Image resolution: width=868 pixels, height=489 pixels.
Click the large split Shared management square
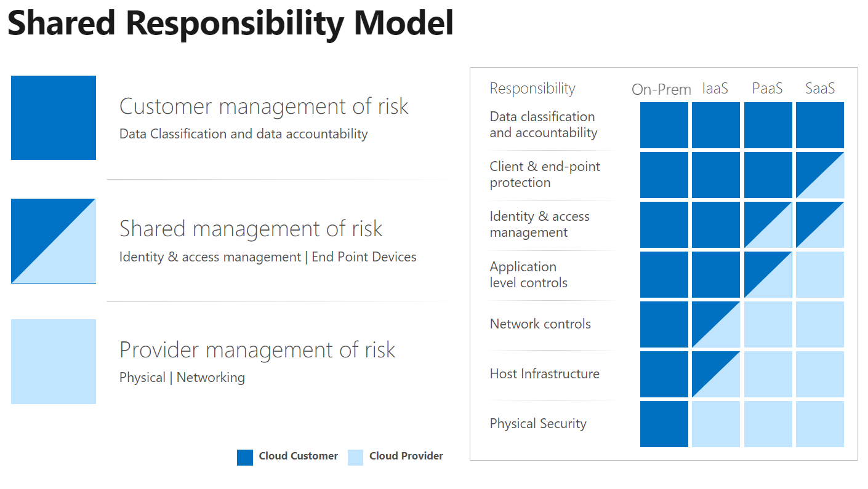54,241
